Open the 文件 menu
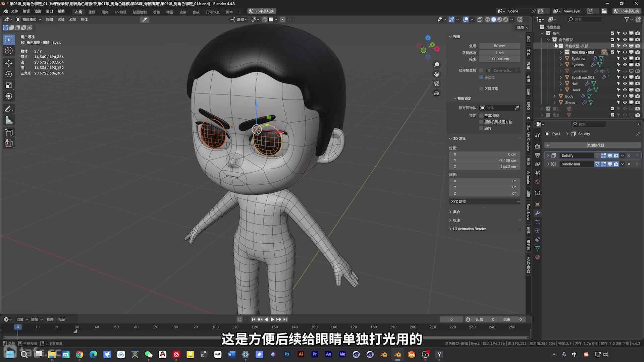This screenshot has width=644, height=362. pyautogui.click(x=15, y=11)
